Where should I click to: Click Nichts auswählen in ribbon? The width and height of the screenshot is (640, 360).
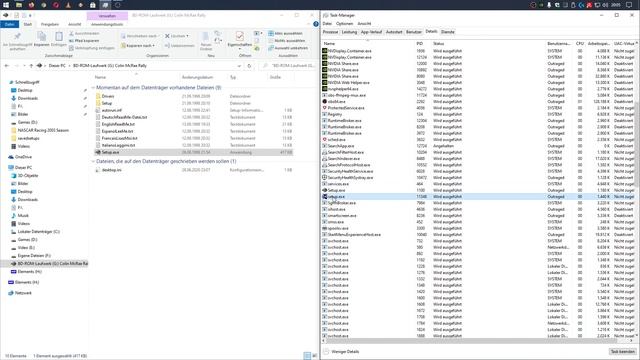(x=287, y=41)
